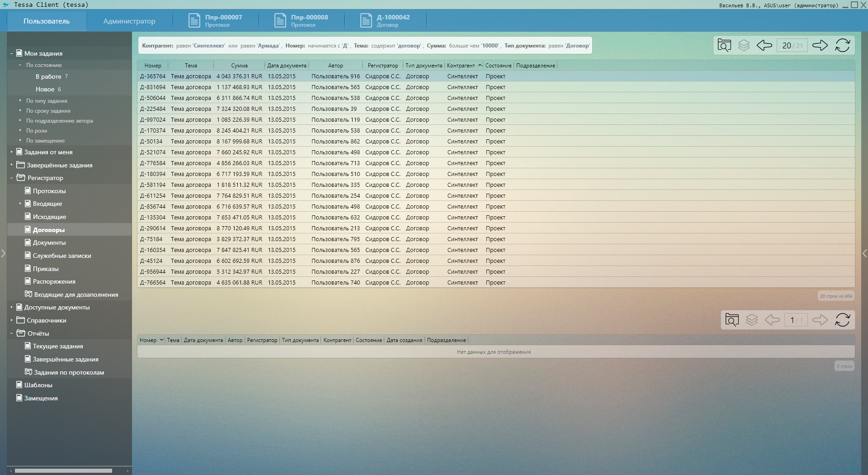Screen dimensions: 868x475
Task: Select row with document Д-831694
Action: [153, 87]
